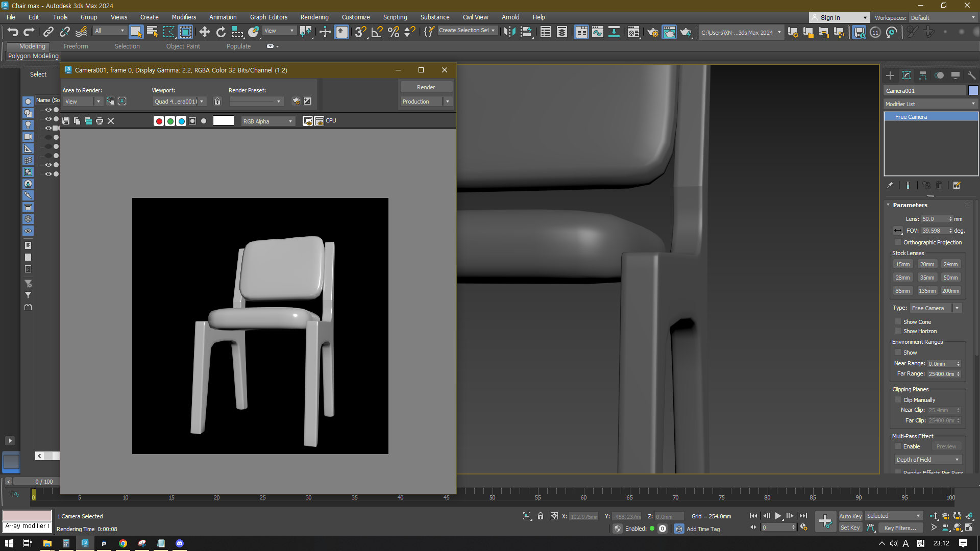Collapse the Parameters rollout
Viewport: 980px width, 551px height.
pyautogui.click(x=910, y=205)
